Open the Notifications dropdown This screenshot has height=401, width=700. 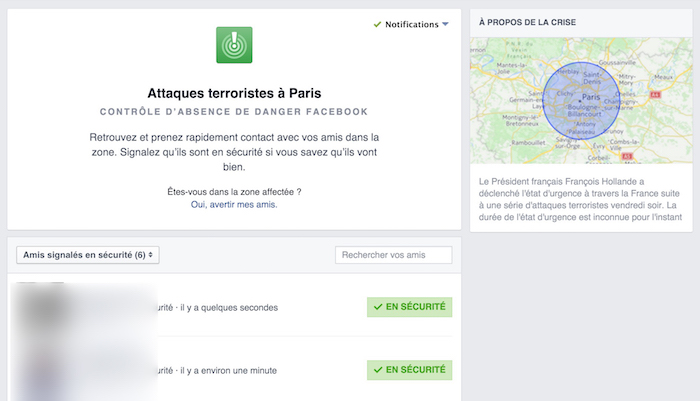point(411,25)
